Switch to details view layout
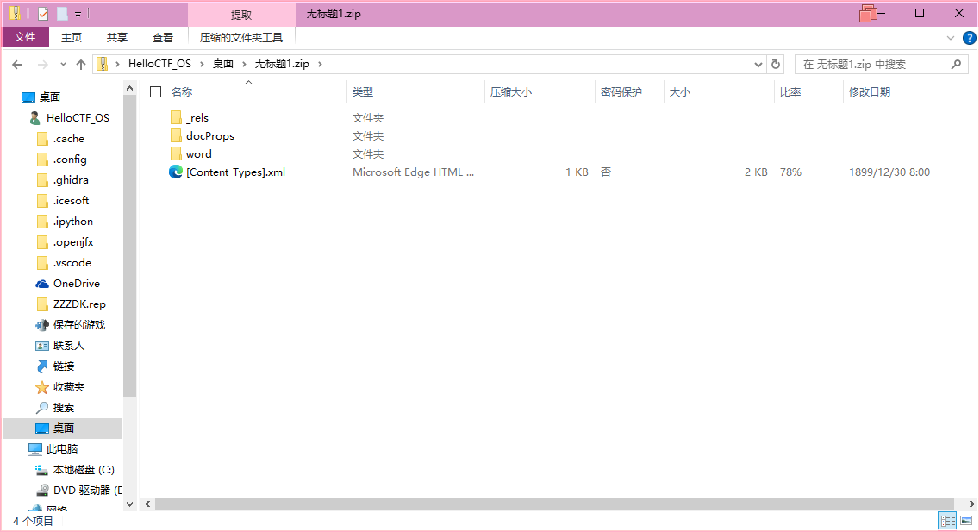Viewport: 980px width, 532px height. coord(948,521)
